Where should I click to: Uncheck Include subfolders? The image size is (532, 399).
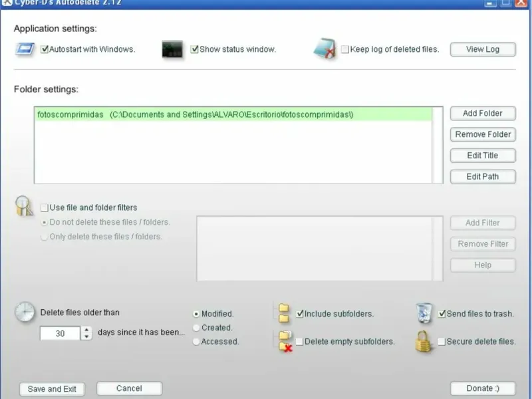coord(300,313)
